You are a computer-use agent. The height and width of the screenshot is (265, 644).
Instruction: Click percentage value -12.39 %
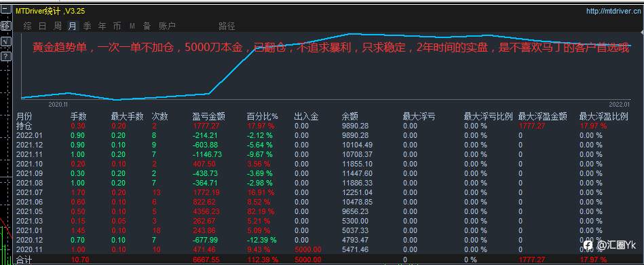click(262, 240)
